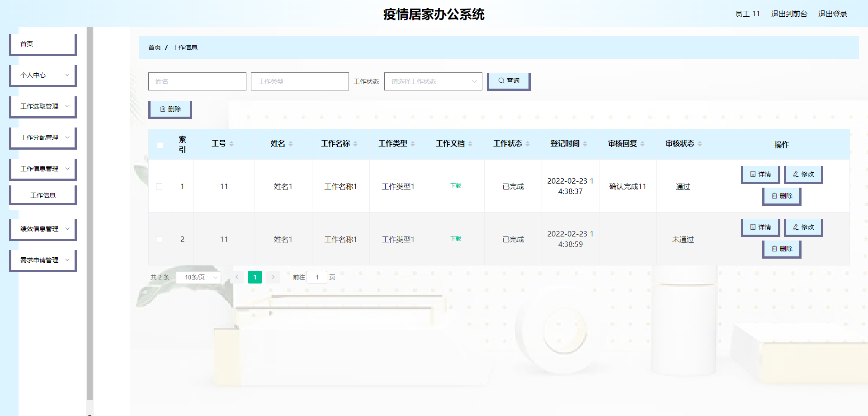Toggle the select-all checkbox in the table header
The width and height of the screenshot is (868, 416).
[160, 145]
